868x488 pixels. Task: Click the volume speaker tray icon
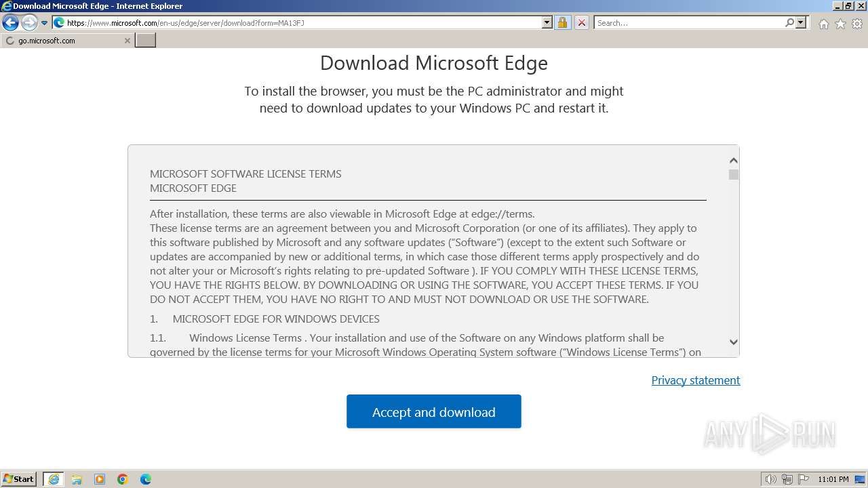(771, 479)
